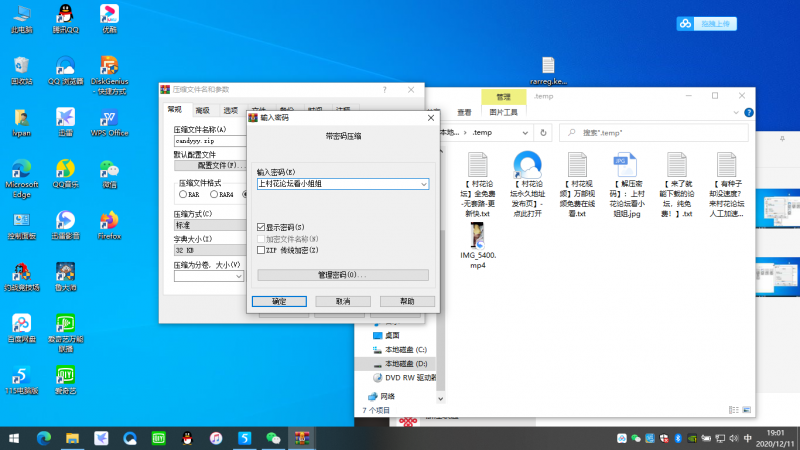Open the 压缩为分卷 size dropdown
Screen dimensions: 800x450
[239, 276]
